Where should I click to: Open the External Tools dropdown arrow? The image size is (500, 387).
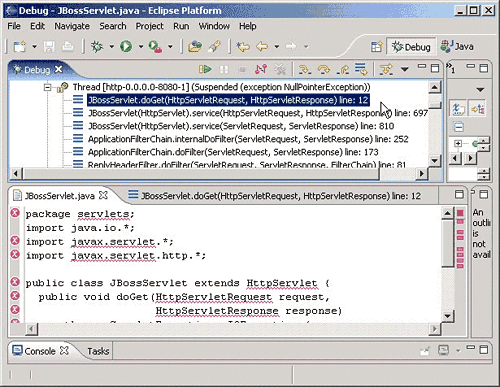click(170, 47)
